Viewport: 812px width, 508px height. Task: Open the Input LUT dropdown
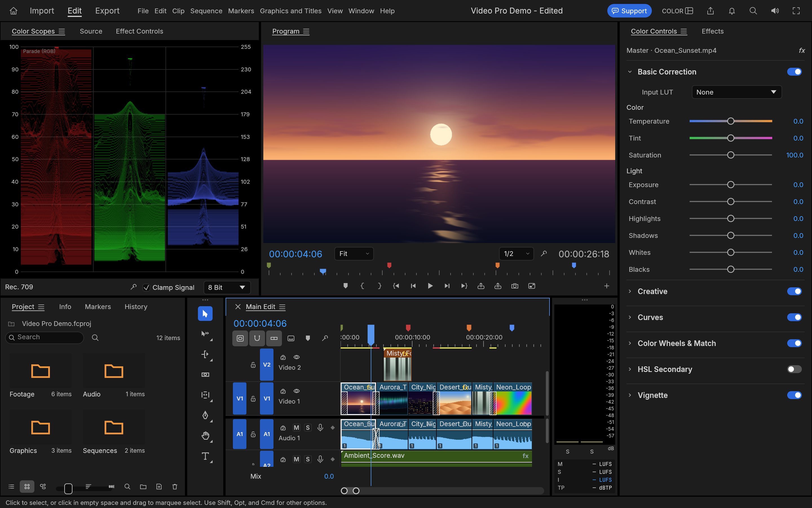[736, 92]
